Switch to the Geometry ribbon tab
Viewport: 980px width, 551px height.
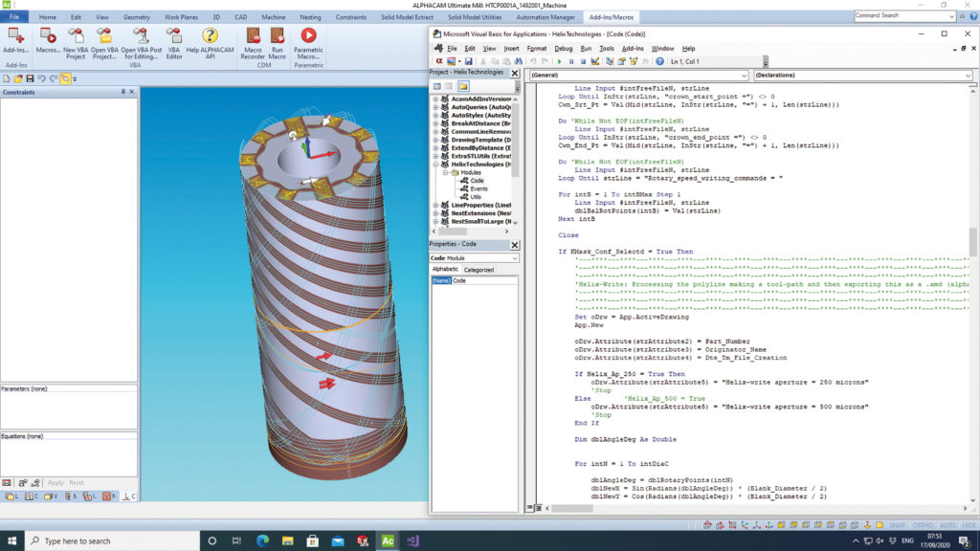(136, 17)
